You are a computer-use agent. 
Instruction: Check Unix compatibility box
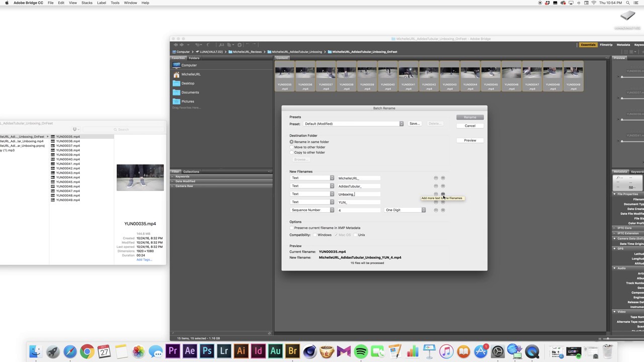pos(356,235)
